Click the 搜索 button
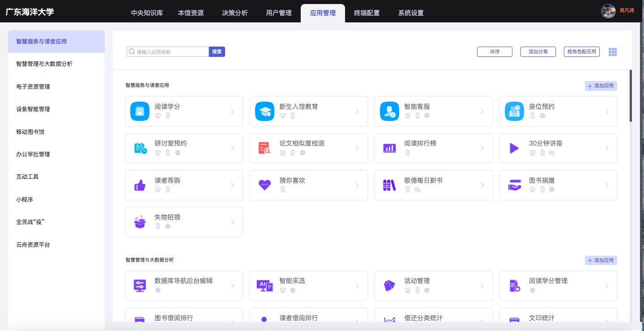644x331 pixels. [x=217, y=52]
